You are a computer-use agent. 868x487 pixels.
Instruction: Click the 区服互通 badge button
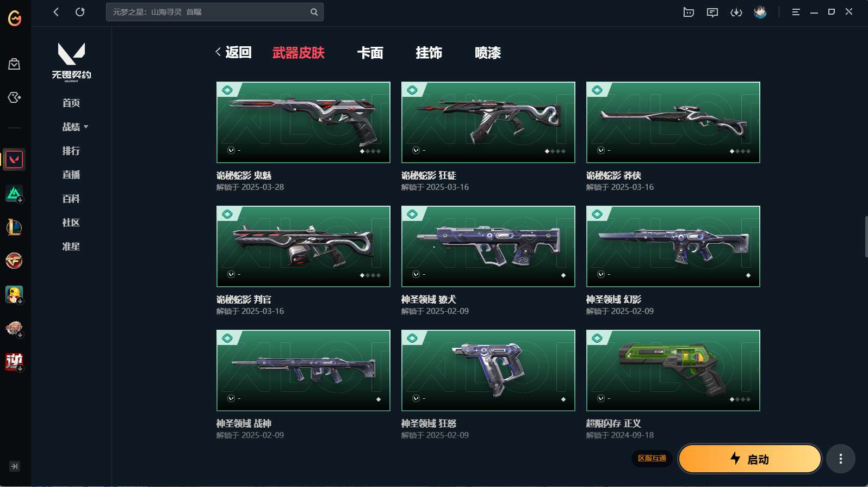coord(652,458)
